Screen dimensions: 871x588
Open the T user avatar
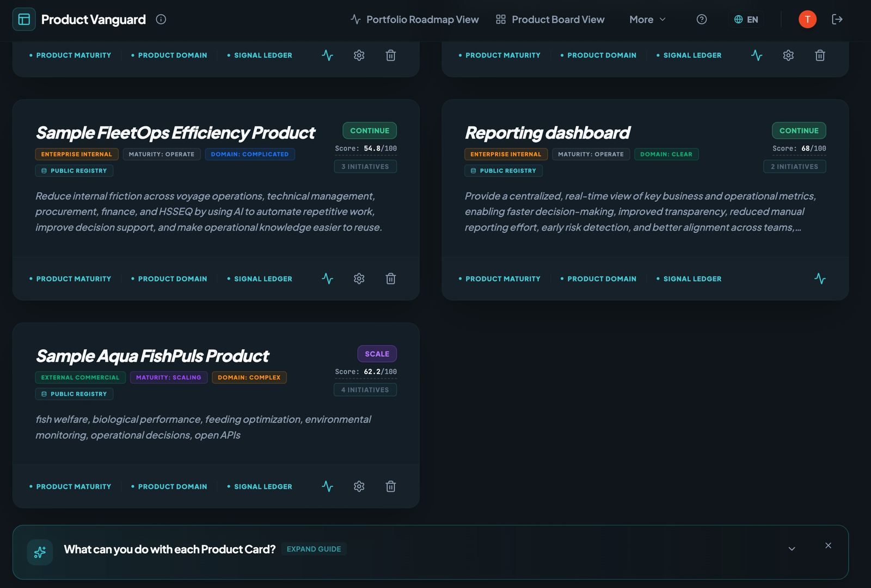click(x=807, y=20)
